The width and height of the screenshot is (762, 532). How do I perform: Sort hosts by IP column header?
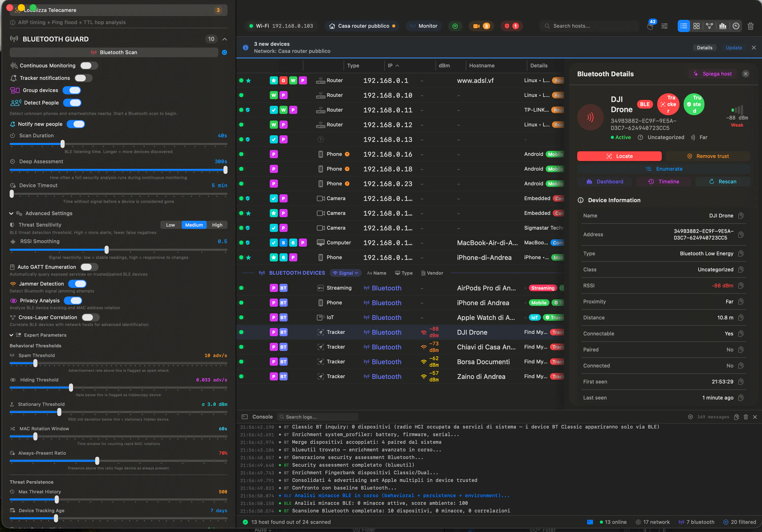point(394,66)
